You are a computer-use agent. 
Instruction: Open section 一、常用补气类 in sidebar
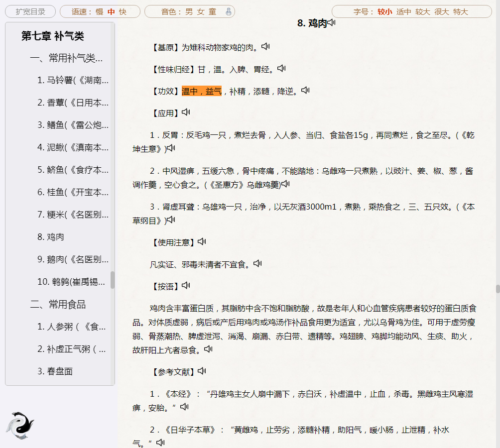(x=66, y=58)
